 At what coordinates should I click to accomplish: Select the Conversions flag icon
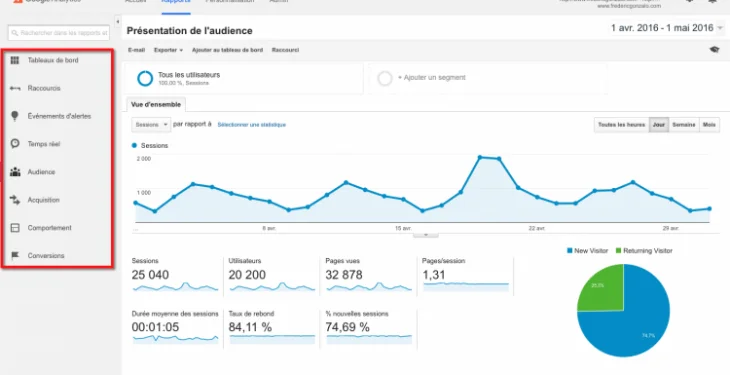coord(15,255)
